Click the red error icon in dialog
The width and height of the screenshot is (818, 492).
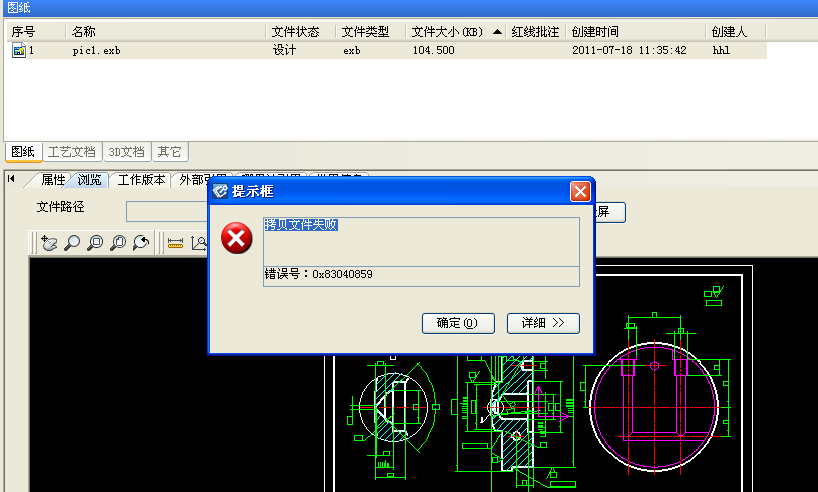236,238
